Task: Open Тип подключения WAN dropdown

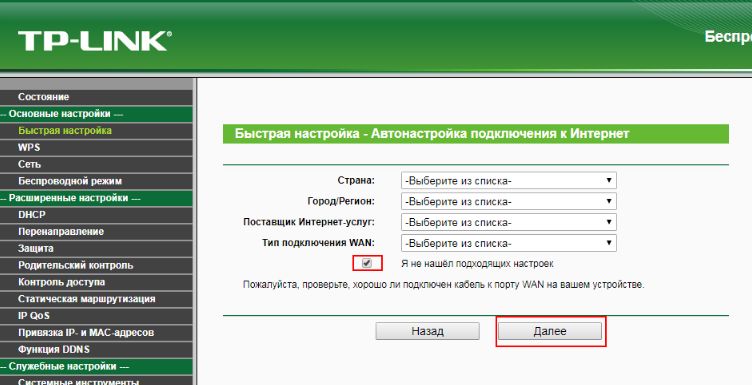Action: click(508, 243)
